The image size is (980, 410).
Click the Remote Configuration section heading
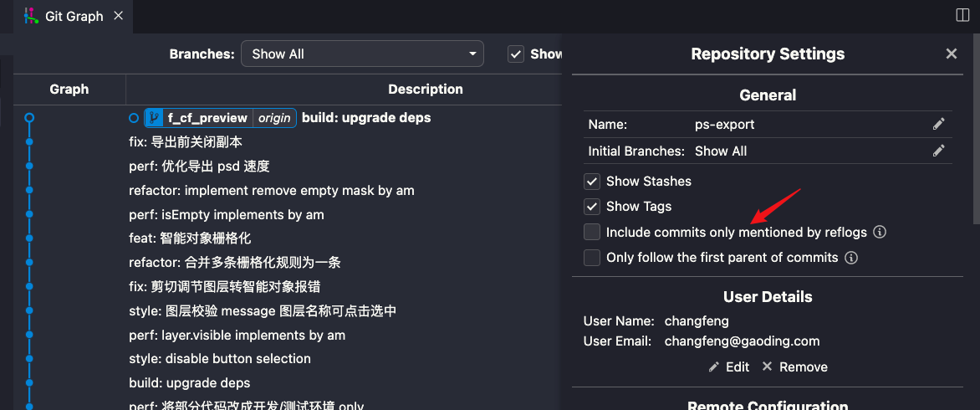point(768,406)
